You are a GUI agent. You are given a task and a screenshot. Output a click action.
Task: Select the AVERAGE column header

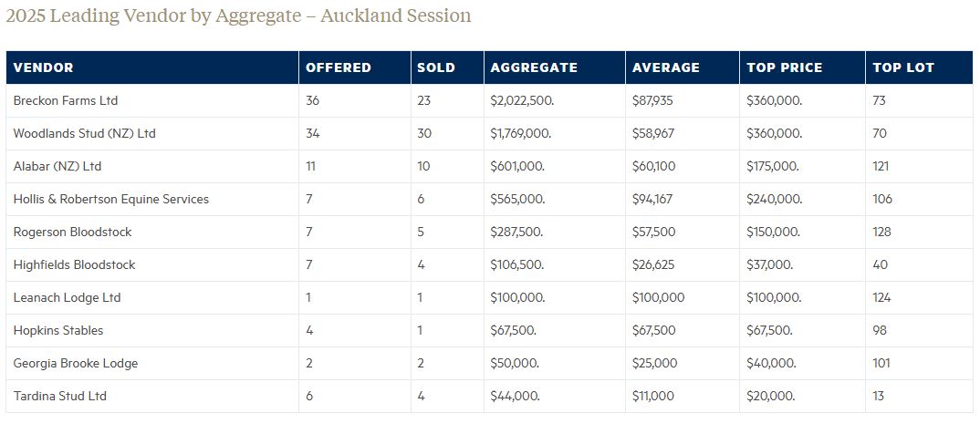(666, 67)
